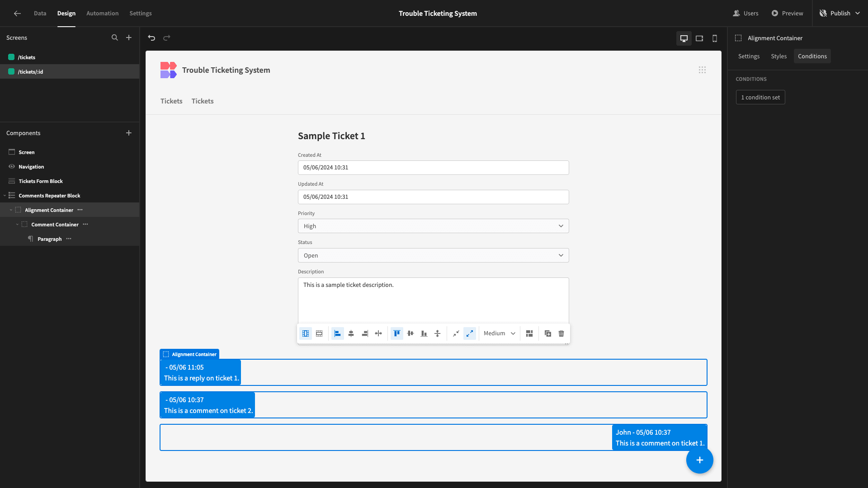Collapse the Alignment Container tree node
Screen dimensions: 868x488
pos(11,210)
